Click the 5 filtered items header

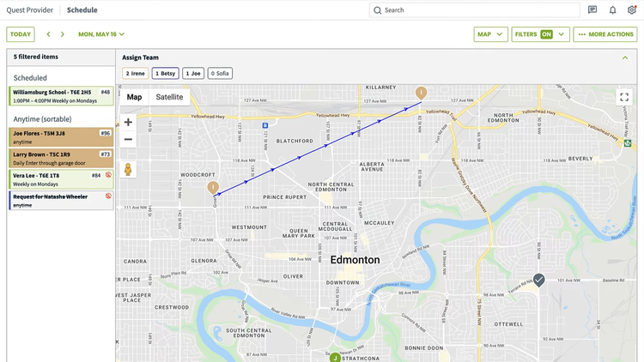tap(36, 57)
